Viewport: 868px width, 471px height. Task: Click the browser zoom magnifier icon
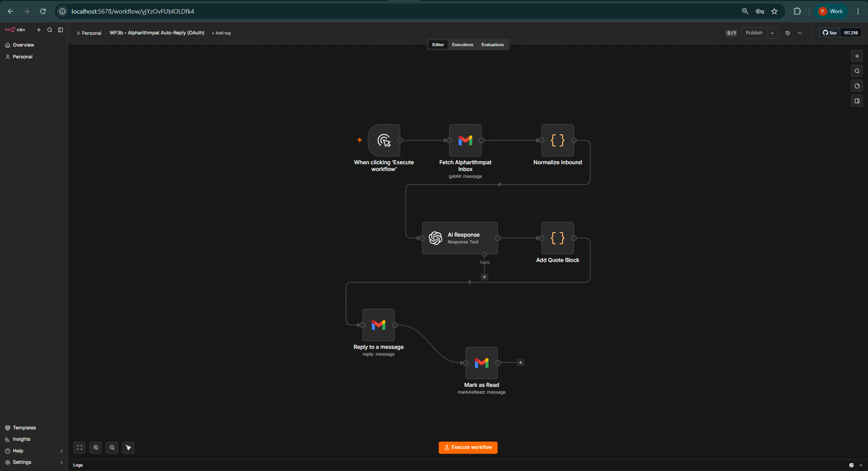tap(745, 11)
